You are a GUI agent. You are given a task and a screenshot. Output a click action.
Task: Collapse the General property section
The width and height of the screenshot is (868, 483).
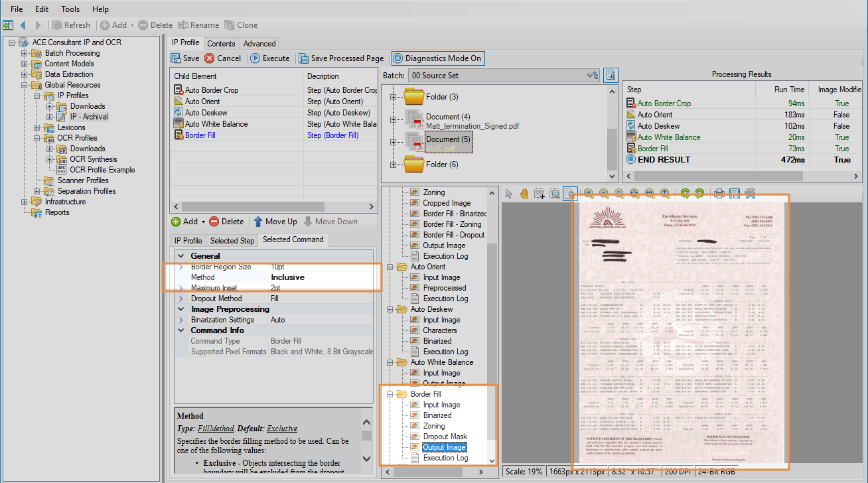(181, 256)
